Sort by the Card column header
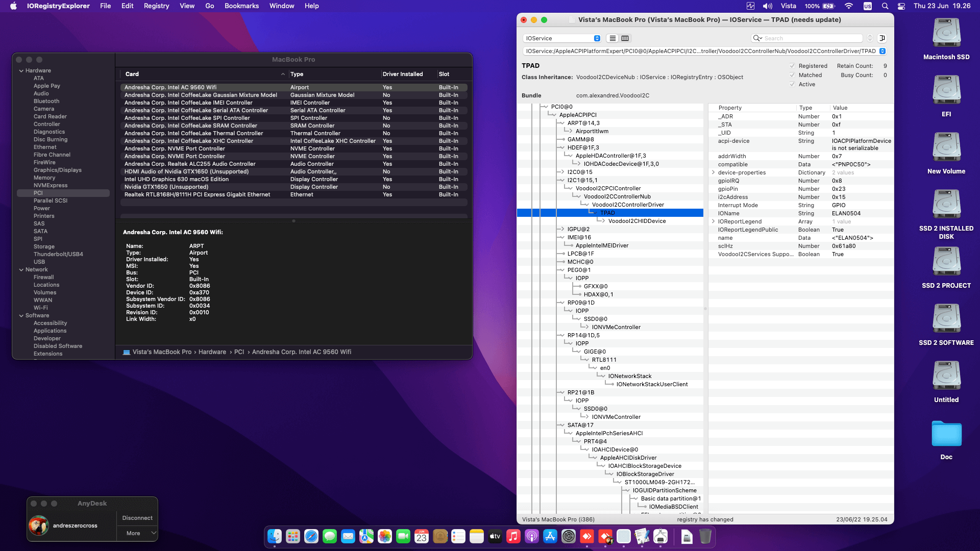The image size is (980, 551). point(204,74)
